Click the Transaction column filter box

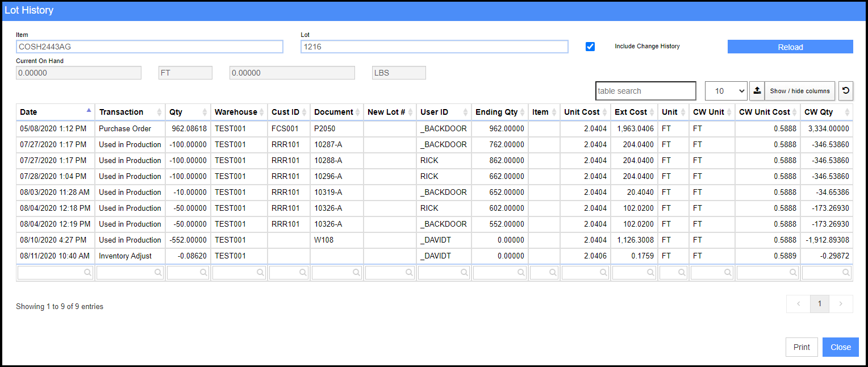coord(130,273)
